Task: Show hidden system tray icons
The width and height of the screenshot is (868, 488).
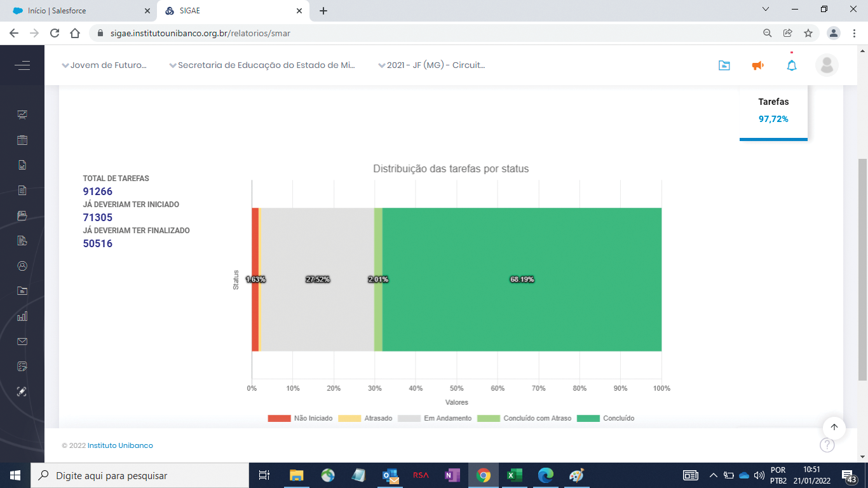Action: (714, 475)
